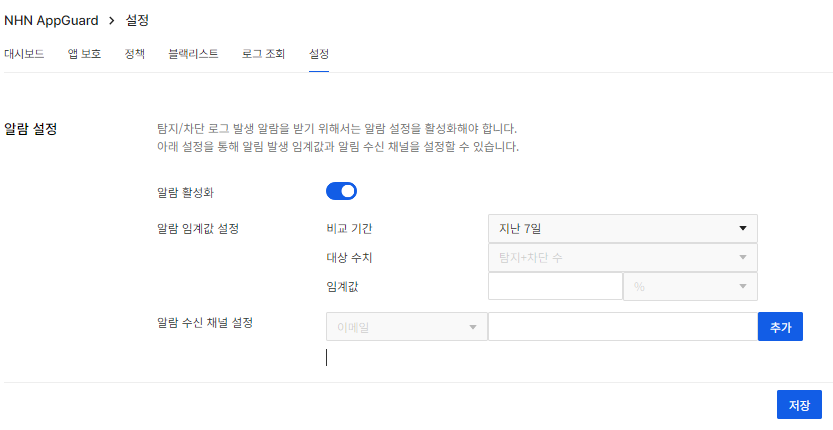The image size is (833, 430).
Task: Open the 정책 tab
Action: pyautogui.click(x=134, y=54)
